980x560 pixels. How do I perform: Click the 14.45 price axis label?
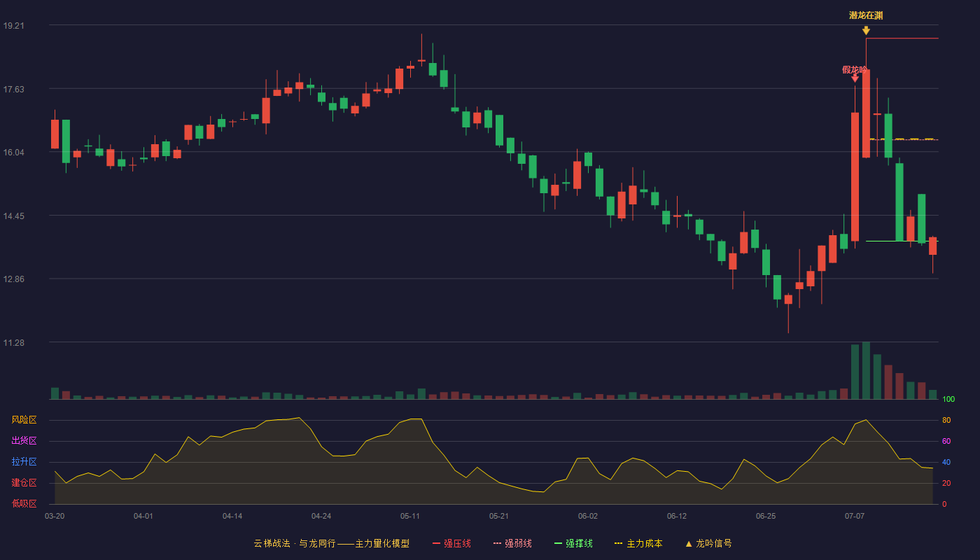coord(13,216)
